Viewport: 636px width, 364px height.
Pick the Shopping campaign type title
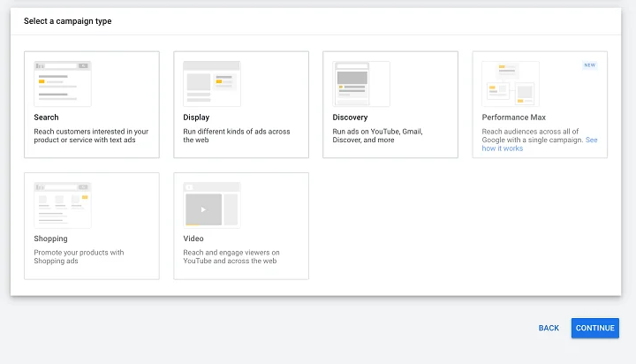coord(50,239)
